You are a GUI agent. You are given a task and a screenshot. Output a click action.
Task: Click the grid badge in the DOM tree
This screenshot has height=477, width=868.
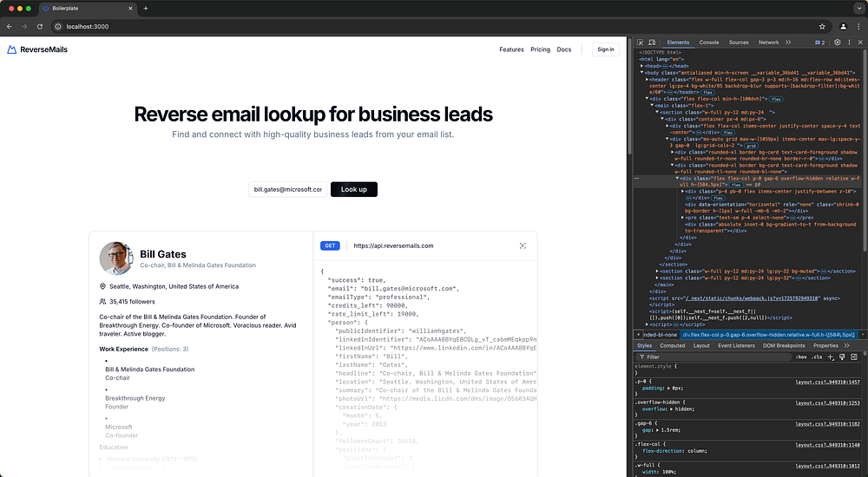coord(751,146)
